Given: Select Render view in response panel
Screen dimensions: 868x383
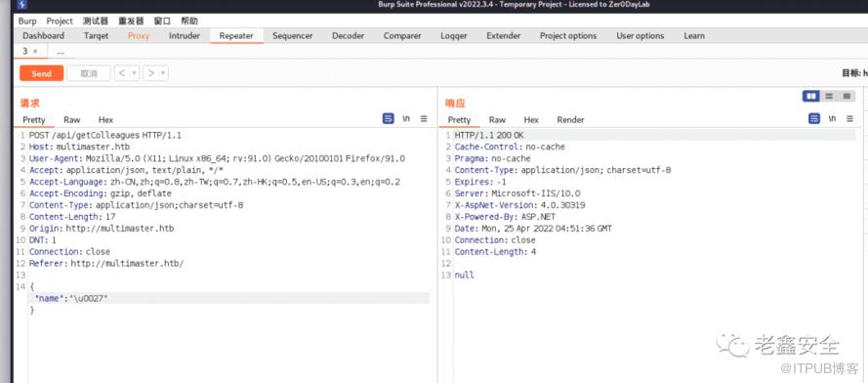Looking at the screenshot, I should point(570,120).
